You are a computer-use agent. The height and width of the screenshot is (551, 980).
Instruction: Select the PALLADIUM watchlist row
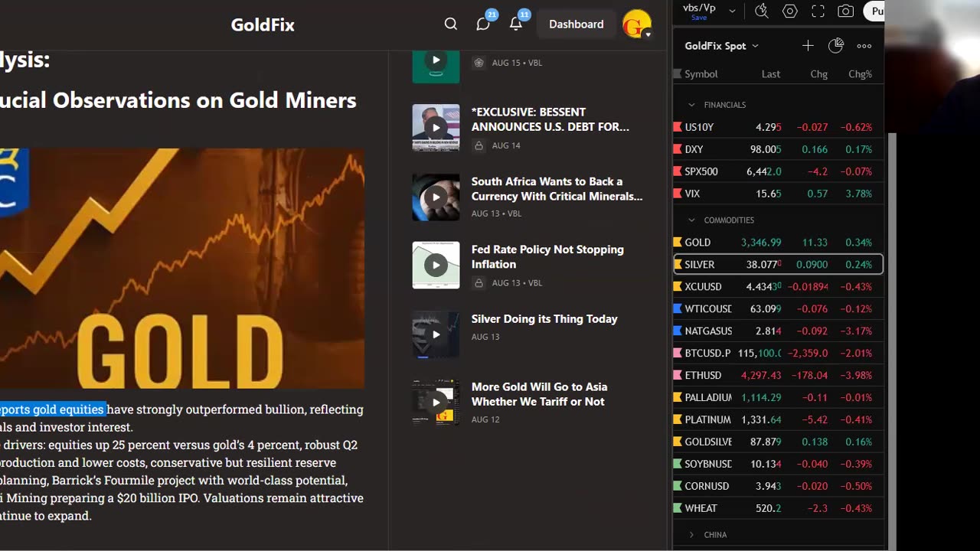778,398
